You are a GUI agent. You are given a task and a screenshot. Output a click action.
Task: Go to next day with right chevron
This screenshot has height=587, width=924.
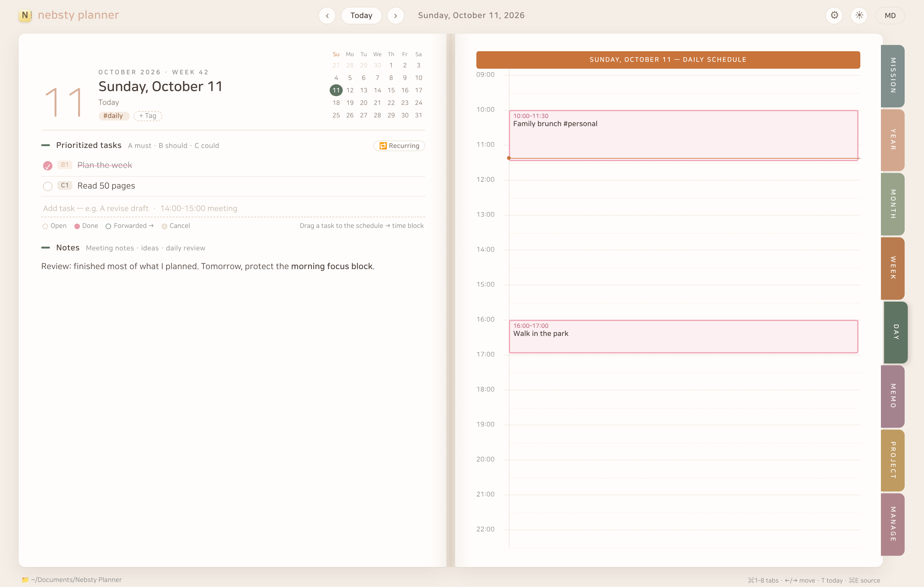click(x=396, y=15)
